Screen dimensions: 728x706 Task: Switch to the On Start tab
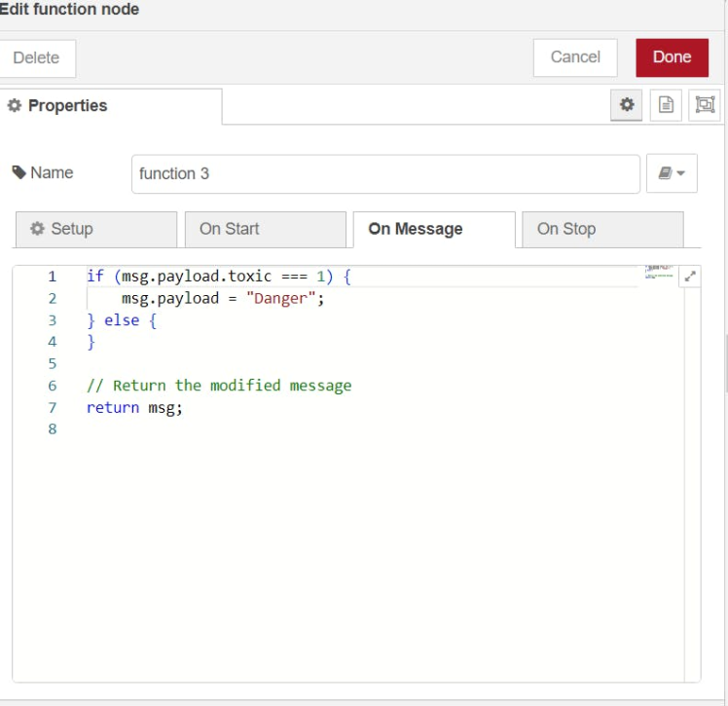click(265, 230)
